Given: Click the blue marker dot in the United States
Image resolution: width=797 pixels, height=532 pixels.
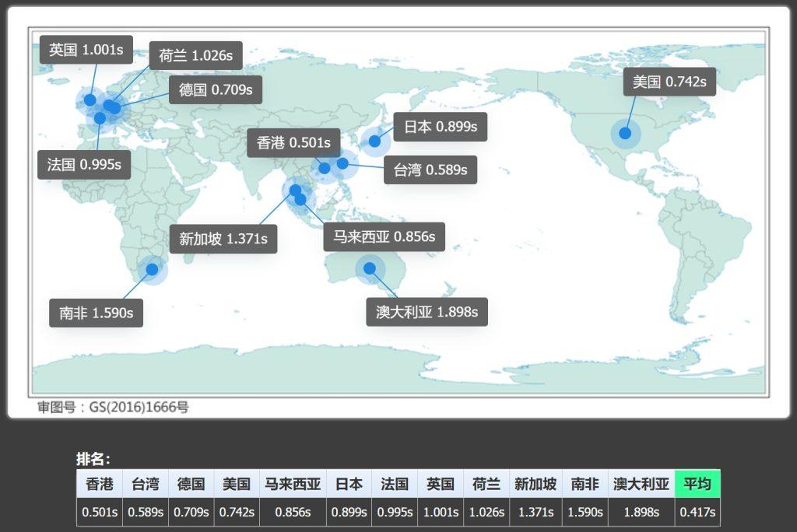Looking at the screenshot, I should [625, 133].
